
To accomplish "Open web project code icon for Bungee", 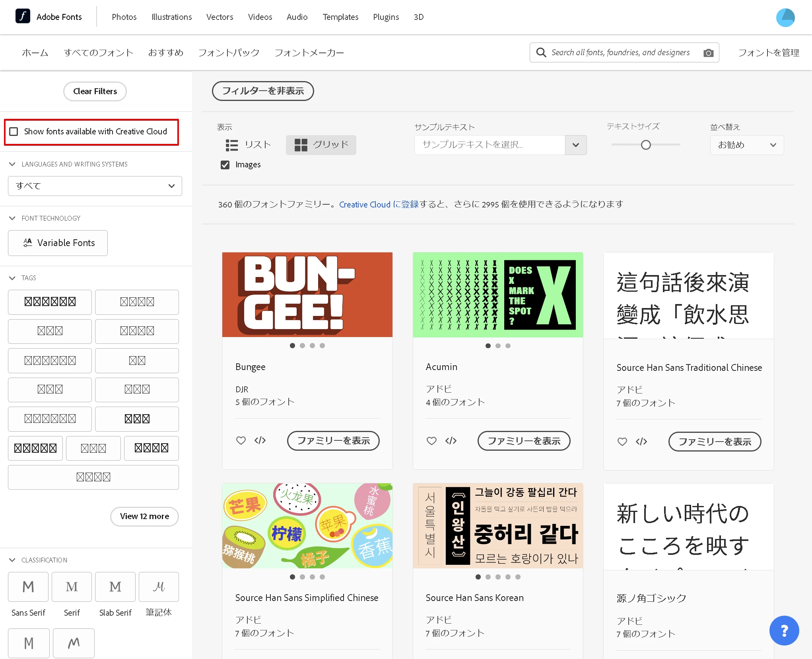I will [260, 440].
